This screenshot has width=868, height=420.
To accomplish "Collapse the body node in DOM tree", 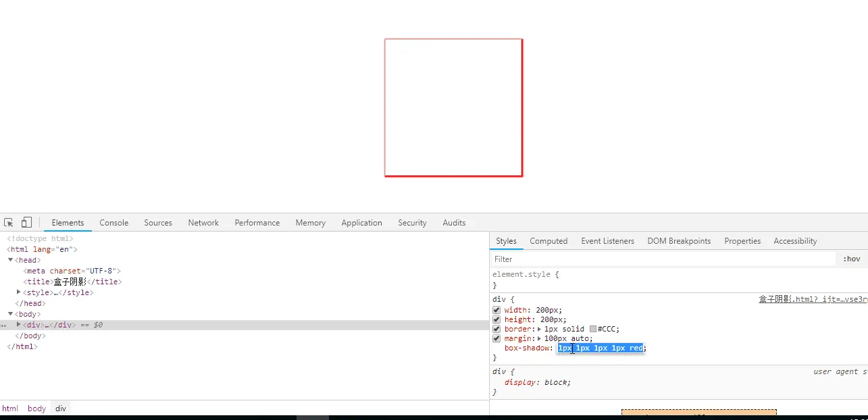I will [11, 314].
